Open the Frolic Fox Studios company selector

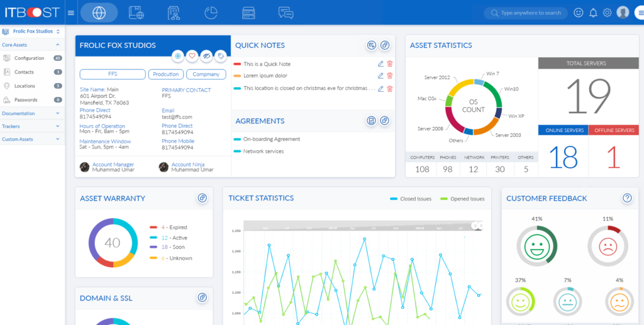pos(33,31)
